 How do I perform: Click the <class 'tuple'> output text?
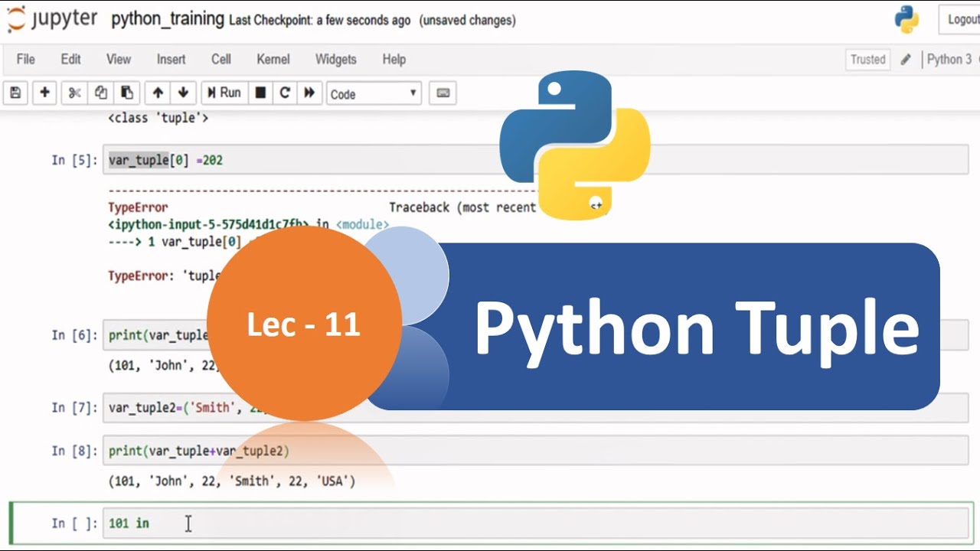pyautogui.click(x=158, y=118)
